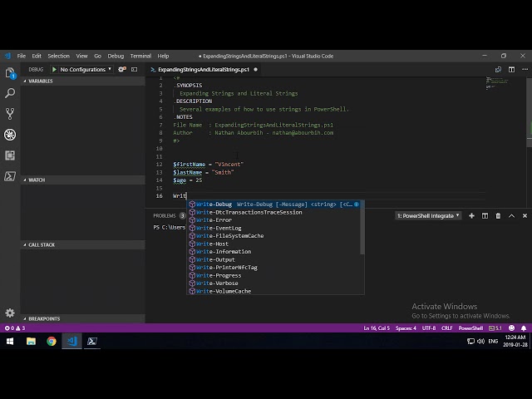The image size is (532, 399).
Task: Select Write-DtcTransactionsTraceSession suggestion
Action: tap(275, 212)
